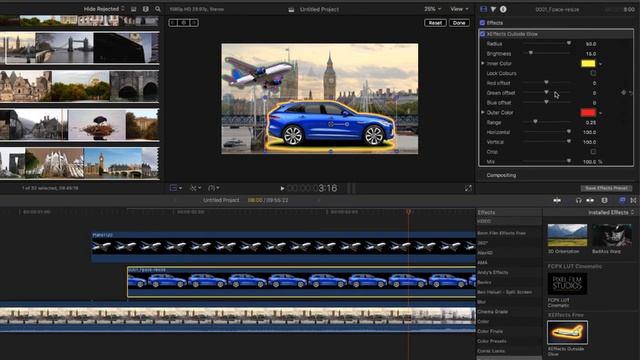
Task: Open the viewer zoom percentage dropdown
Action: click(x=432, y=9)
